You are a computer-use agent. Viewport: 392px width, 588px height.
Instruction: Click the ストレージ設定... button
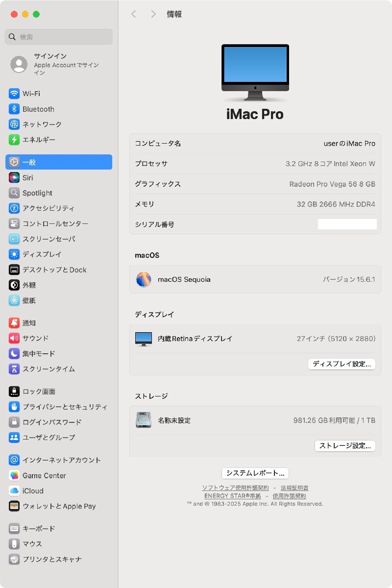345,446
